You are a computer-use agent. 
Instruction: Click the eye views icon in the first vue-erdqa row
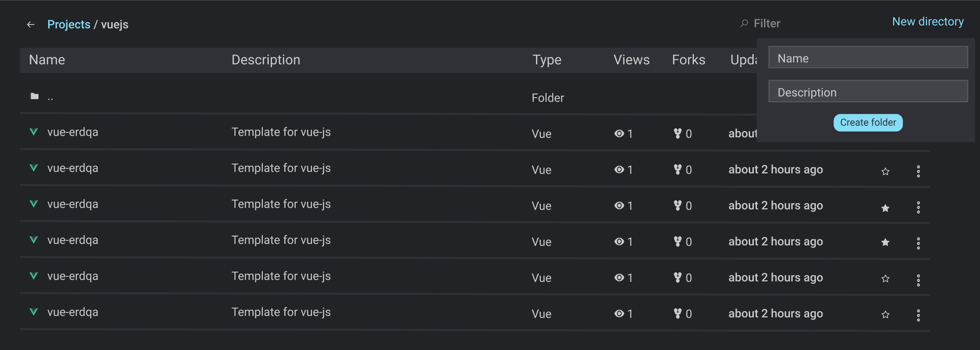(x=619, y=134)
